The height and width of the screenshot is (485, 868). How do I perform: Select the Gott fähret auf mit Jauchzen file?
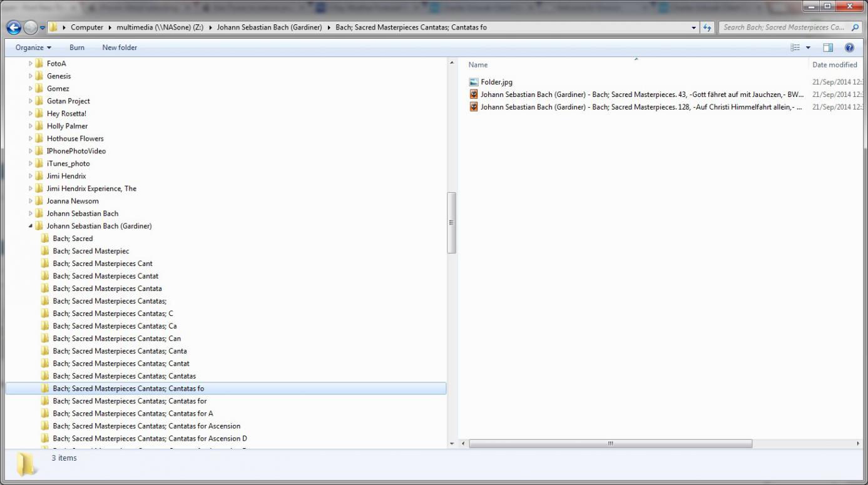(x=638, y=94)
